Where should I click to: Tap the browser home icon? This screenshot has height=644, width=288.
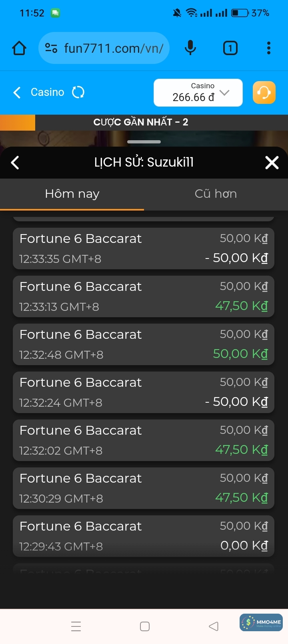19,48
